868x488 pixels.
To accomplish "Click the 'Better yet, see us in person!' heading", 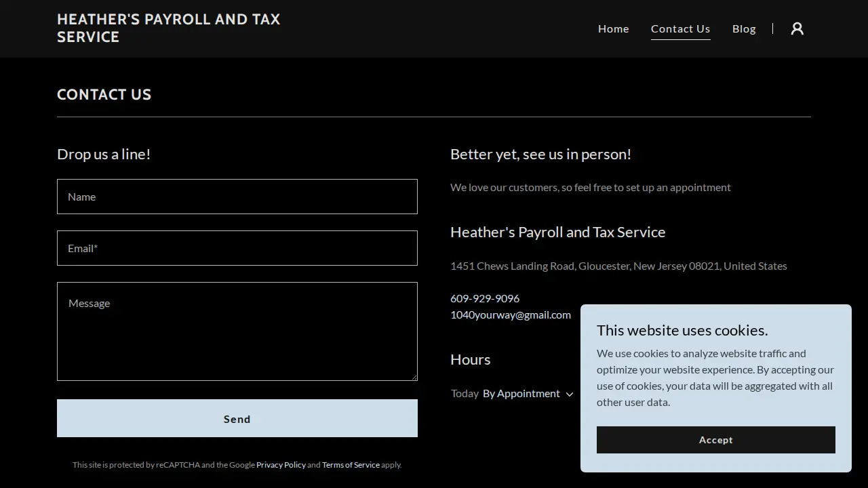I will pyautogui.click(x=540, y=154).
